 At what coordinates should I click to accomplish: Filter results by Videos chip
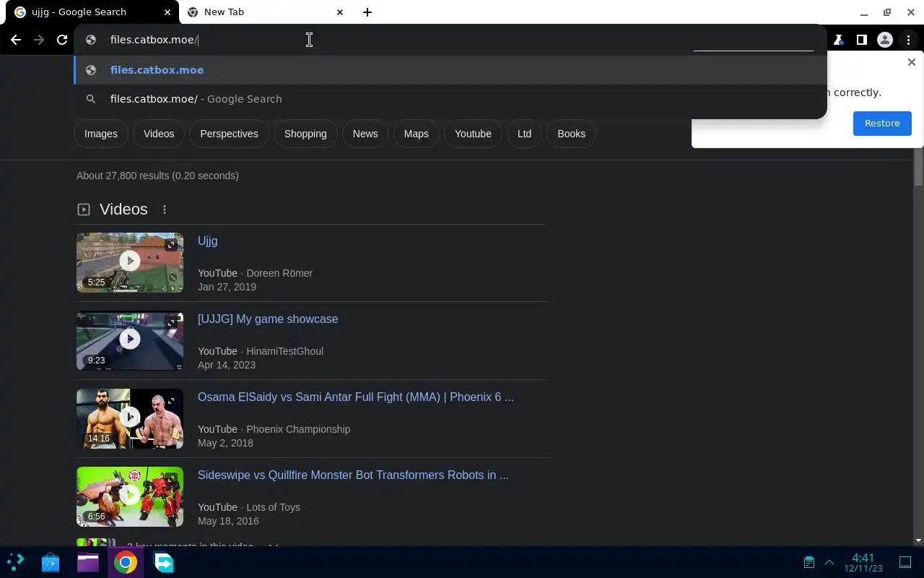pos(159,134)
